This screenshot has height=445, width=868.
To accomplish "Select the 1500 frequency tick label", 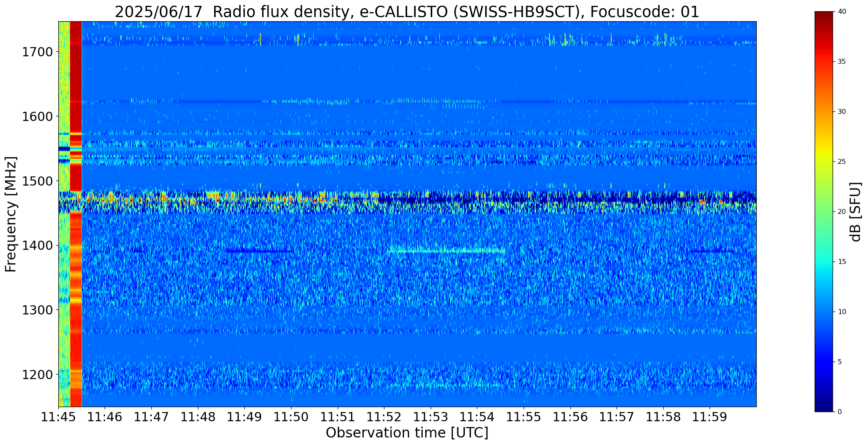I will (37, 181).
